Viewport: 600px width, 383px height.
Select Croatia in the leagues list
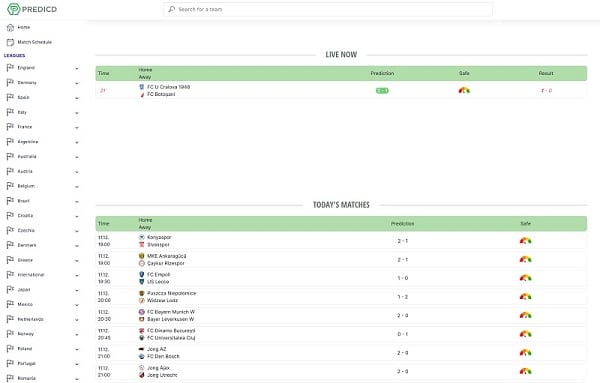point(25,215)
